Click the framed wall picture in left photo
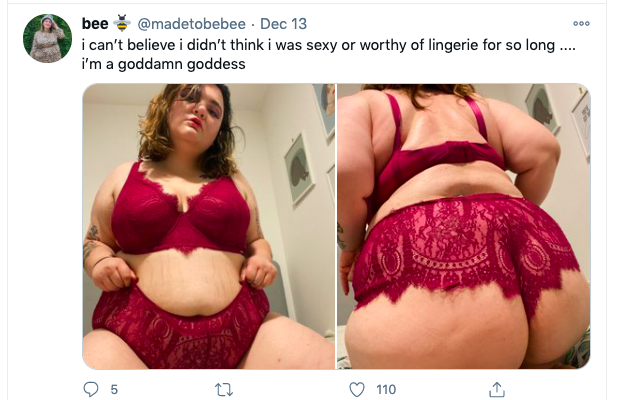 point(299,169)
